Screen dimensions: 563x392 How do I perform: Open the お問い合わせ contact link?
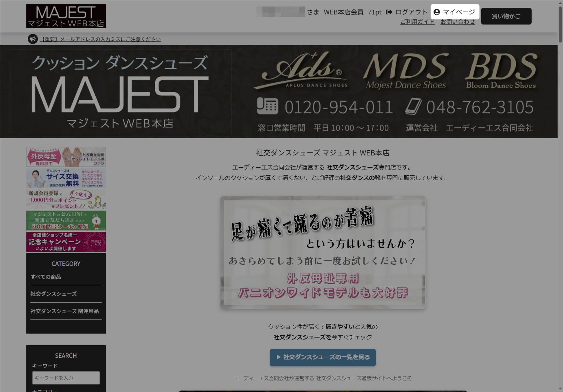click(x=458, y=22)
